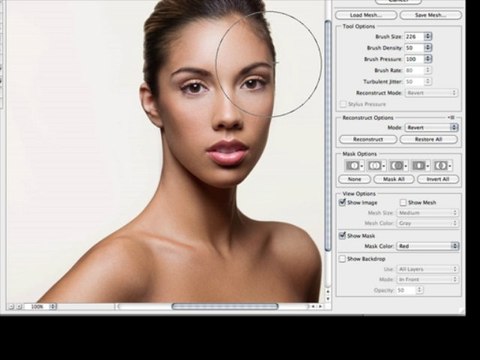This screenshot has height=360, width=480.
Task: Adjust the Brush Pressure stepper arrows
Action: 428,59
